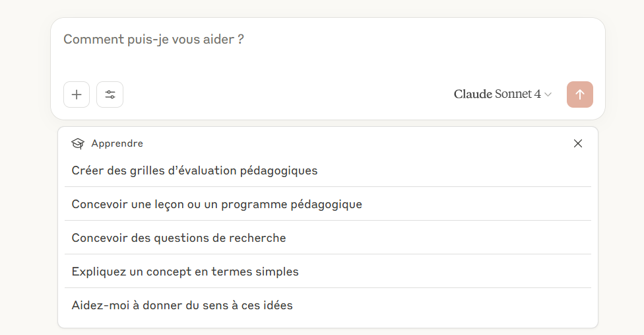This screenshot has height=335, width=644.
Task: Pick "Concevoir des questions de recherche" suggestion
Action: (x=179, y=238)
